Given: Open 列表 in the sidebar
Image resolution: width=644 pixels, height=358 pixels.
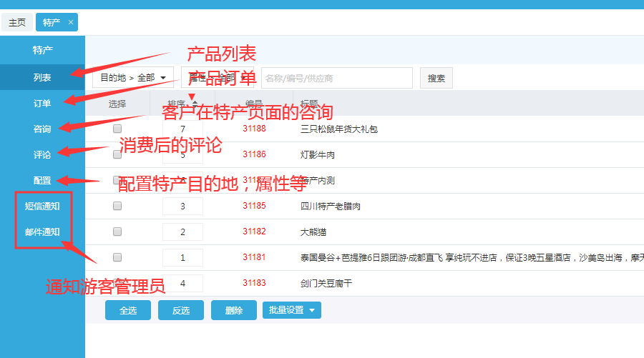Looking at the screenshot, I should [42, 77].
